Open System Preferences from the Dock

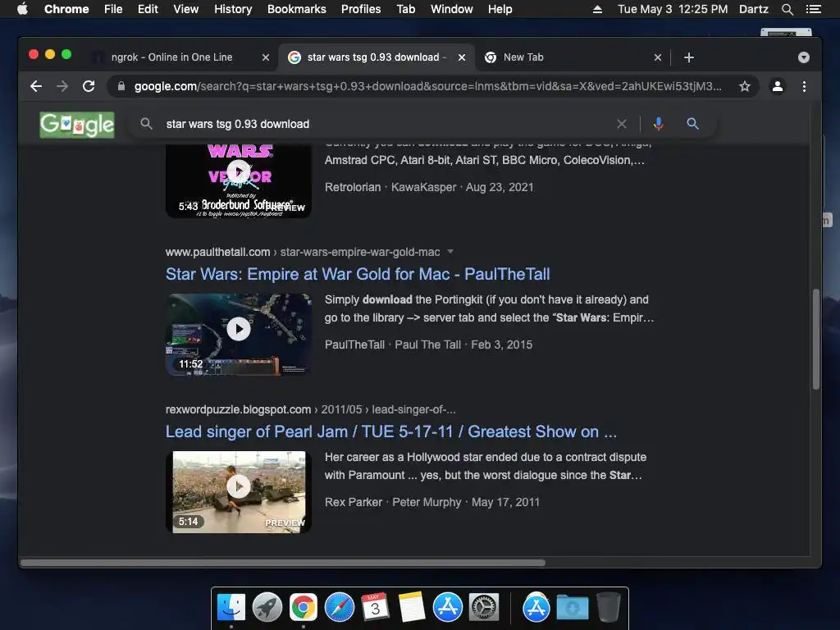484,608
